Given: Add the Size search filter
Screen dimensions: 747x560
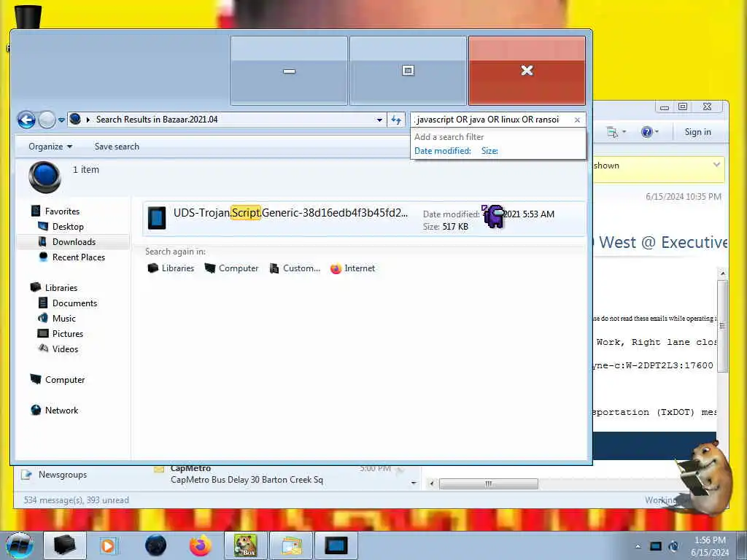Looking at the screenshot, I should 489,151.
